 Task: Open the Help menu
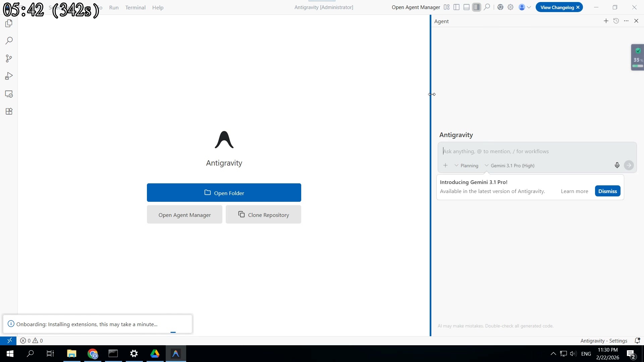tap(158, 7)
